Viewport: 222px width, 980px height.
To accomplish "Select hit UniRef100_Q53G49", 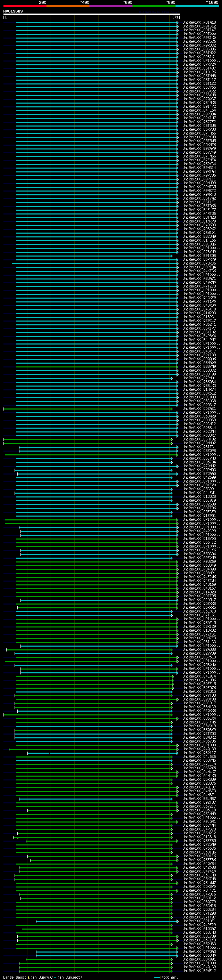I will [199, 565].
